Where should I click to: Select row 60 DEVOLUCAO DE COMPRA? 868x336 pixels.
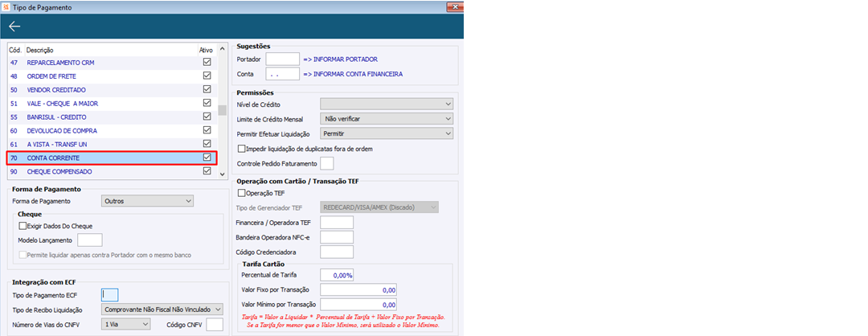112,131
